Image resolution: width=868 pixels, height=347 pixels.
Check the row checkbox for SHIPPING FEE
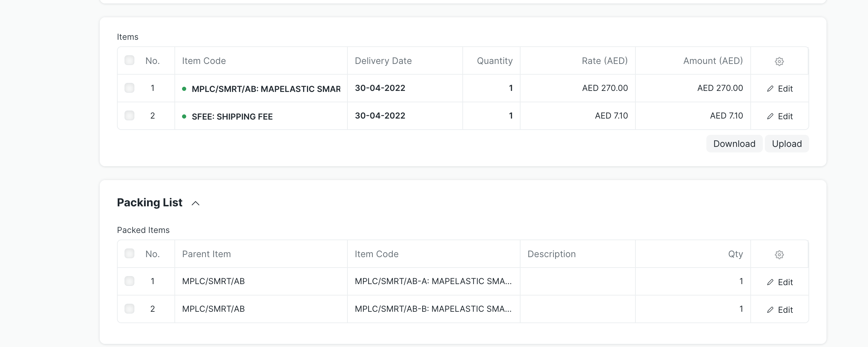tap(130, 115)
